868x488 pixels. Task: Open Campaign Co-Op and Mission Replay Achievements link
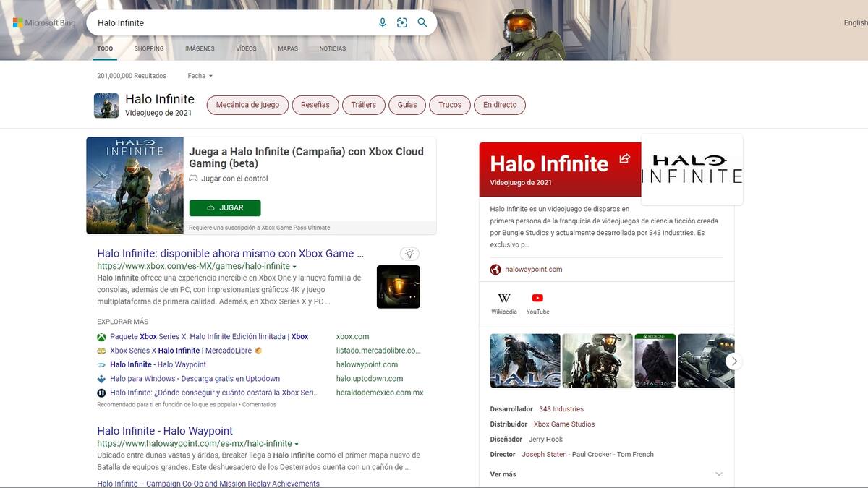pyautogui.click(x=208, y=484)
